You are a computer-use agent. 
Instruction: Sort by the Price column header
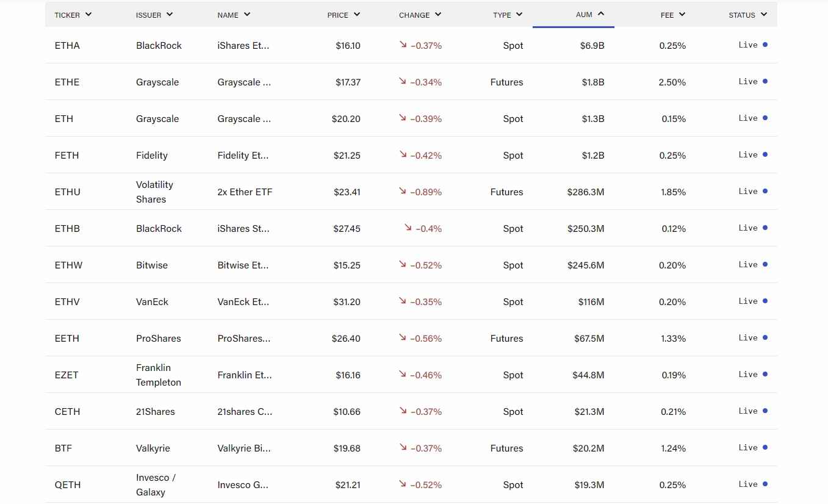click(344, 15)
